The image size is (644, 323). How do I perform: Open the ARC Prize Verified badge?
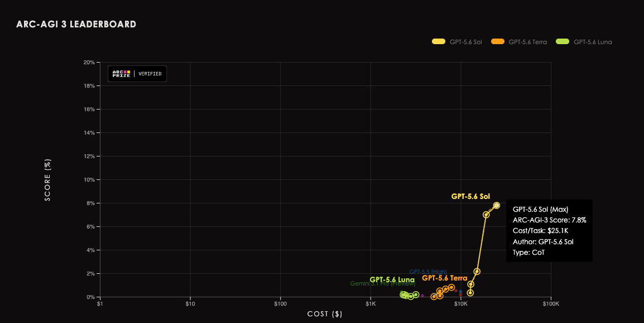(x=137, y=74)
